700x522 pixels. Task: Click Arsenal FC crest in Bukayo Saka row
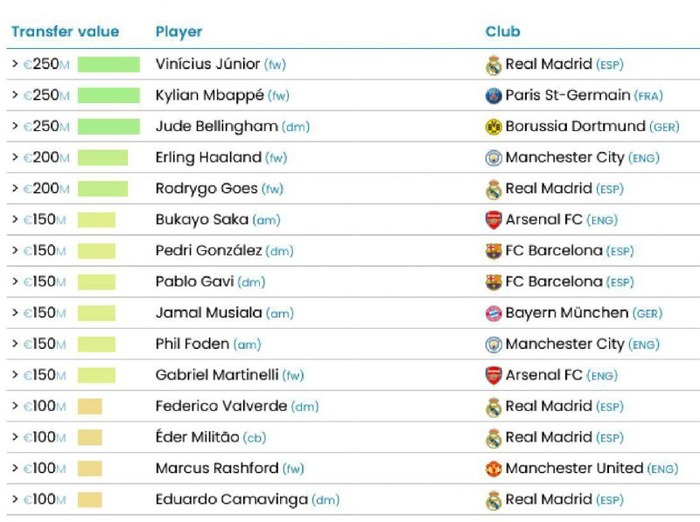[x=493, y=220]
